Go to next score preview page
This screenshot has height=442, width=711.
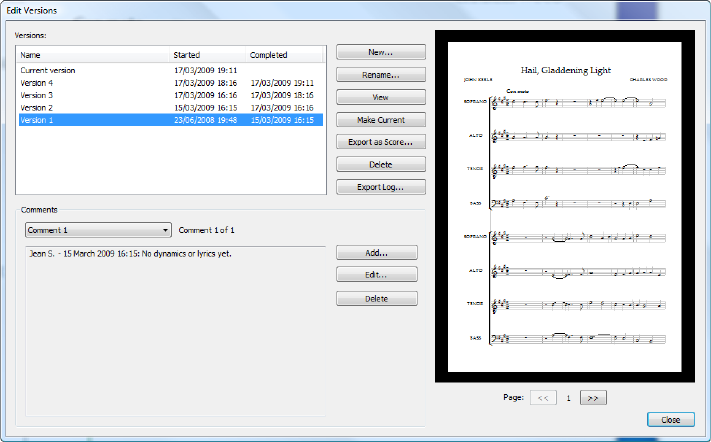click(593, 398)
